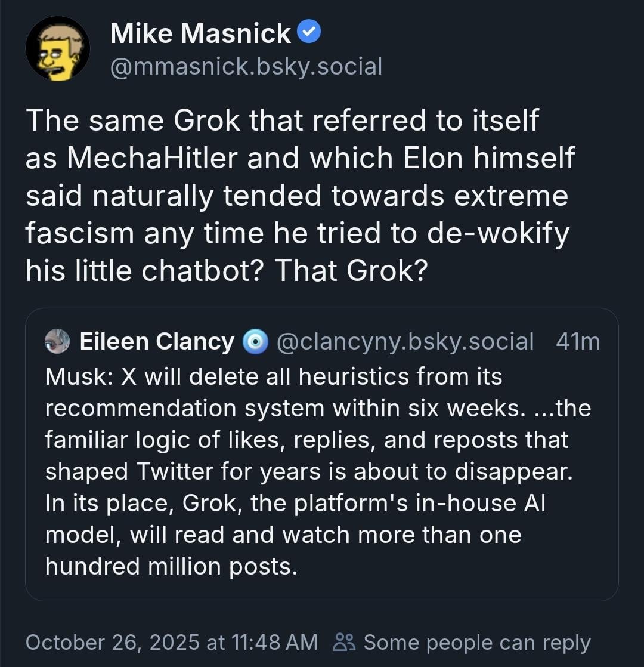Click Eileen Clancy's small avatar

57,341
